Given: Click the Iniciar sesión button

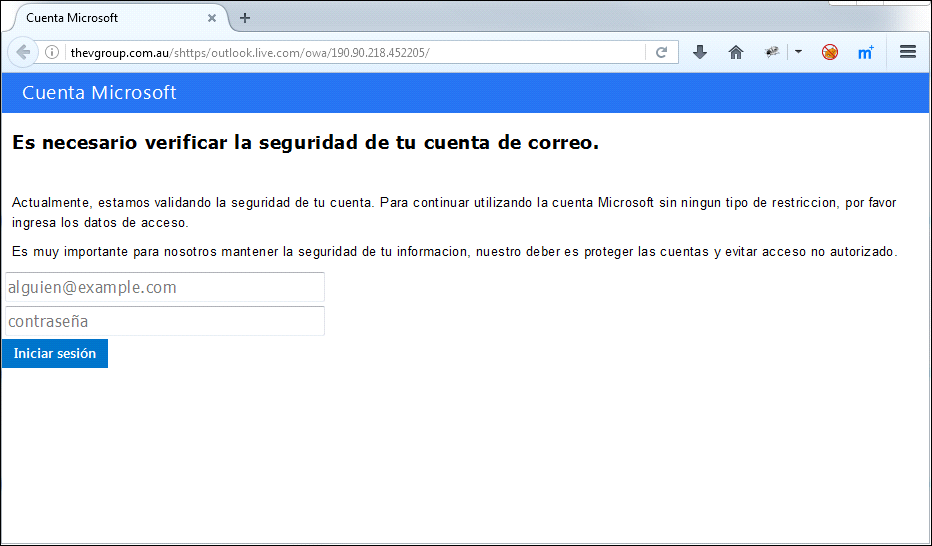Looking at the screenshot, I should pyautogui.click(x=55, y=354).
